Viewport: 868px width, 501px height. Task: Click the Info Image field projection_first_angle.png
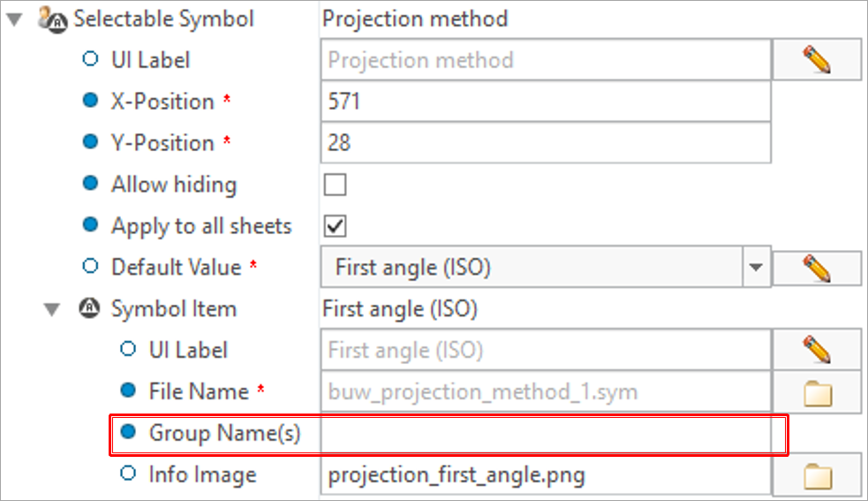(x=546, y=475)
